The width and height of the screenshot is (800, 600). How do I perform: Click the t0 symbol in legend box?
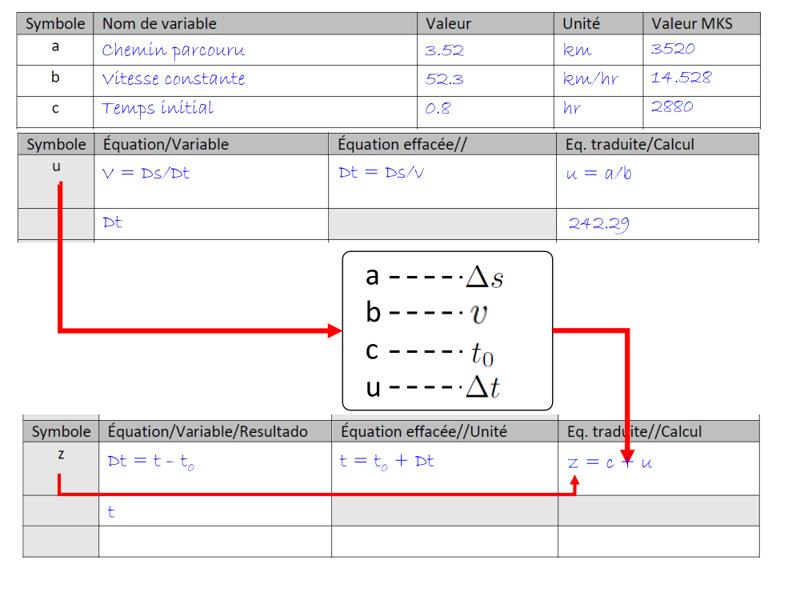(482, 354)
